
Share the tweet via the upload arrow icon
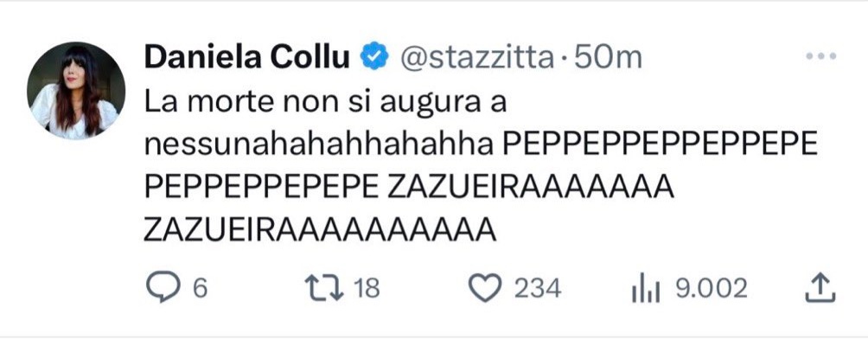click(818, 287)
